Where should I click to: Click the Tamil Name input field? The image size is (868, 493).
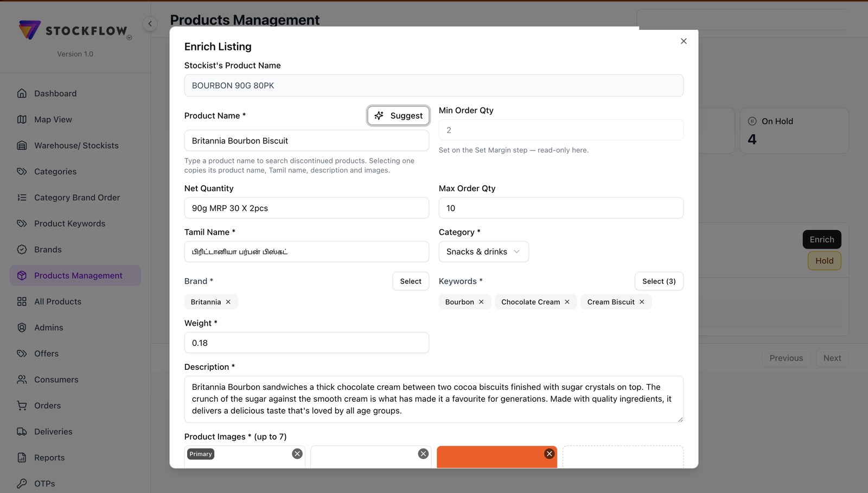click(x=307, y=252)
